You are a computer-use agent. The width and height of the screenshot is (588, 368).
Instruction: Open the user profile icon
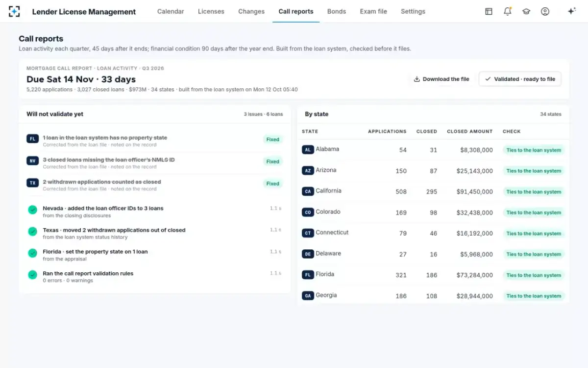[x=545, y=11]
